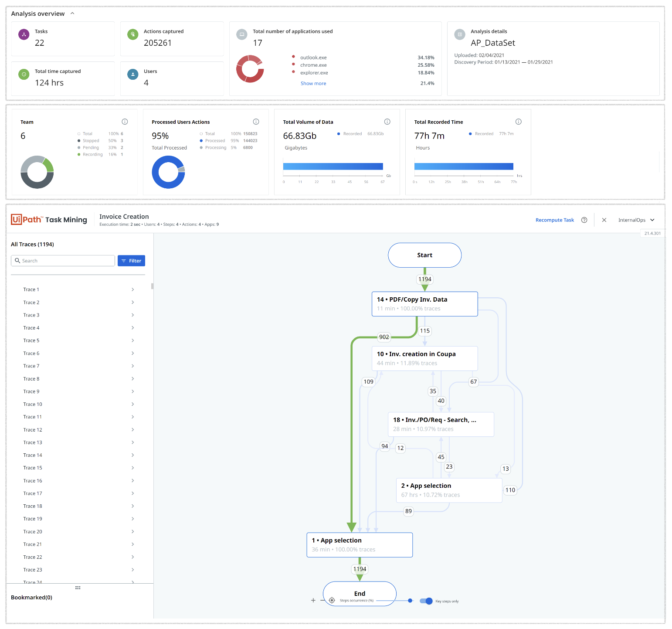This screenshot has width=672, height=629.
Task: Toggle Key steps only switch
Action: pos(426,601)
